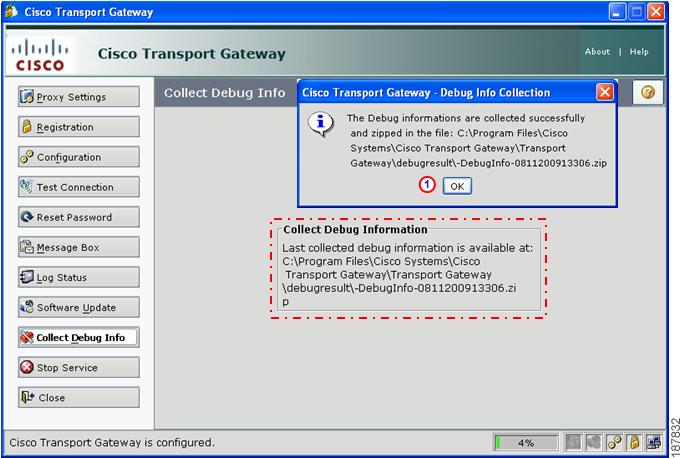This screenshot has height=458, width=684.
Task: Select the Reset Password option
Action: pos(79,217)
